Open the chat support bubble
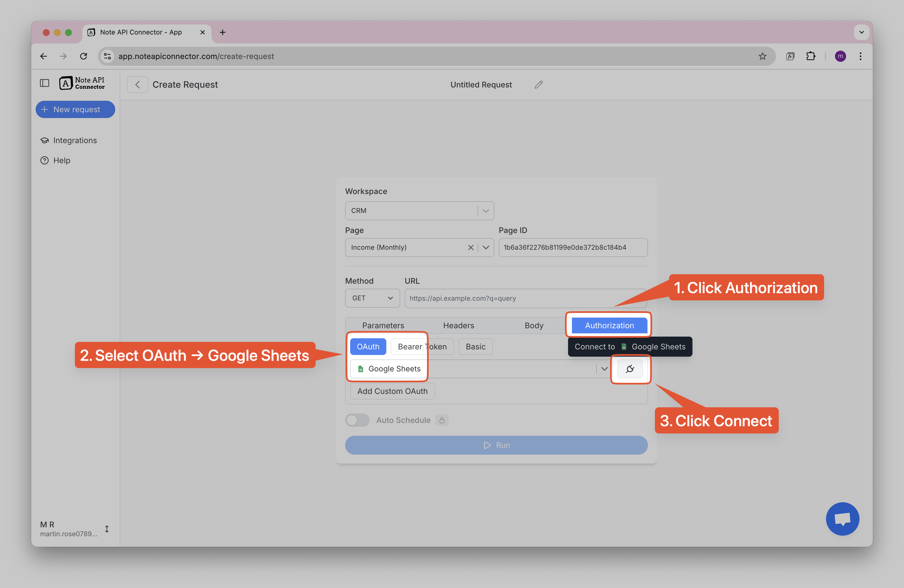This screenshot has width=904, height=588. pos(842,518)
